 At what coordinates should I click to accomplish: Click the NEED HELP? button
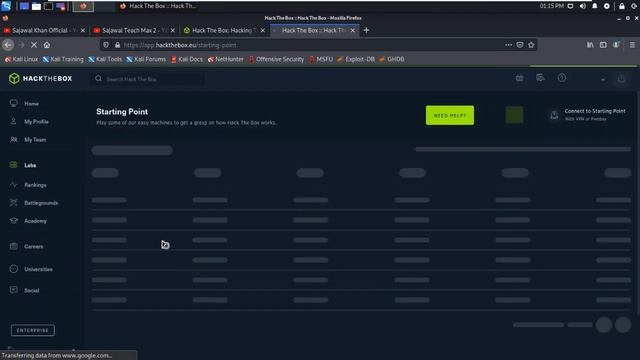click(450, 116)
